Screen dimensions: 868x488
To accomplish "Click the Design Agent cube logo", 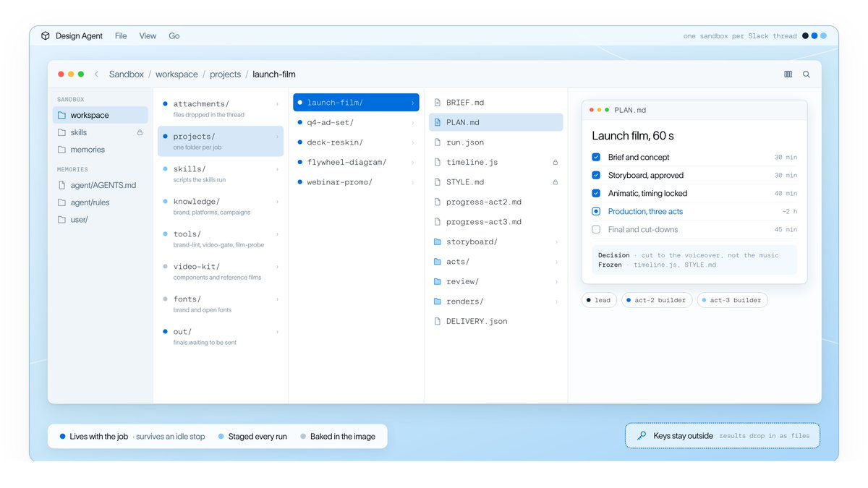I will pyautogui.click(x=46, y=36).
